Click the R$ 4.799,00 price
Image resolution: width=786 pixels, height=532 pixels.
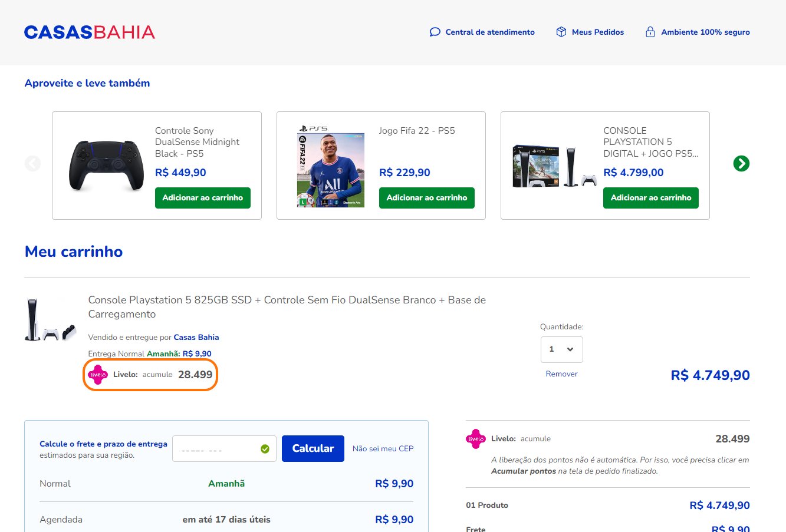(x=633, y=173)
